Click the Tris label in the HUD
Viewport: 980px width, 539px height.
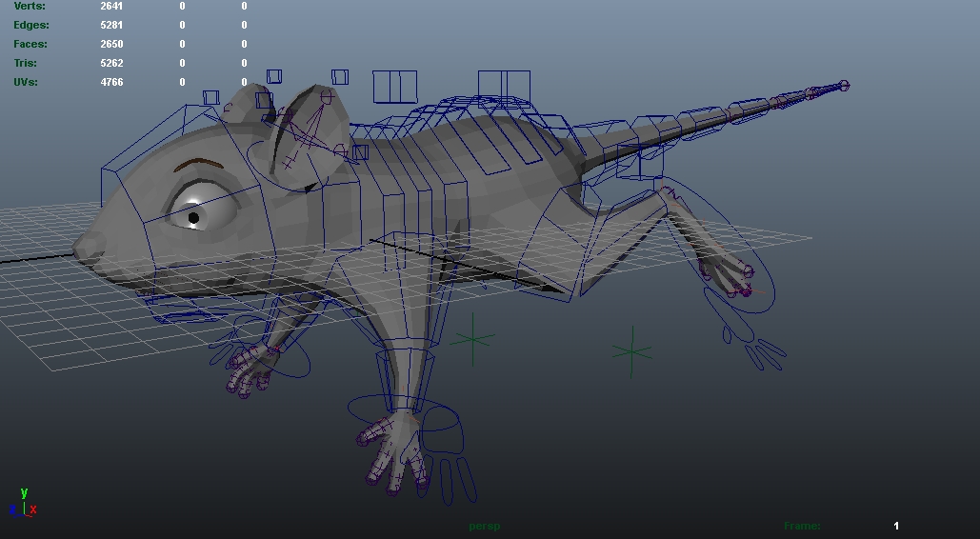[25, 63]
